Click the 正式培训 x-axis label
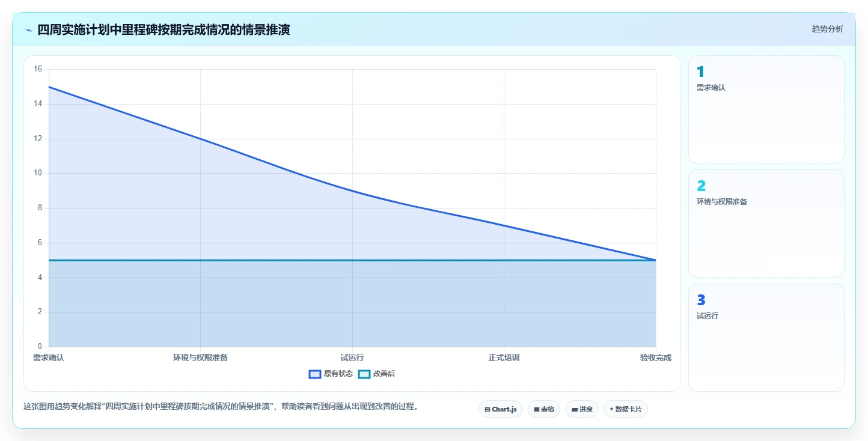This screenshot has width=868, height=441. (504, 357)
